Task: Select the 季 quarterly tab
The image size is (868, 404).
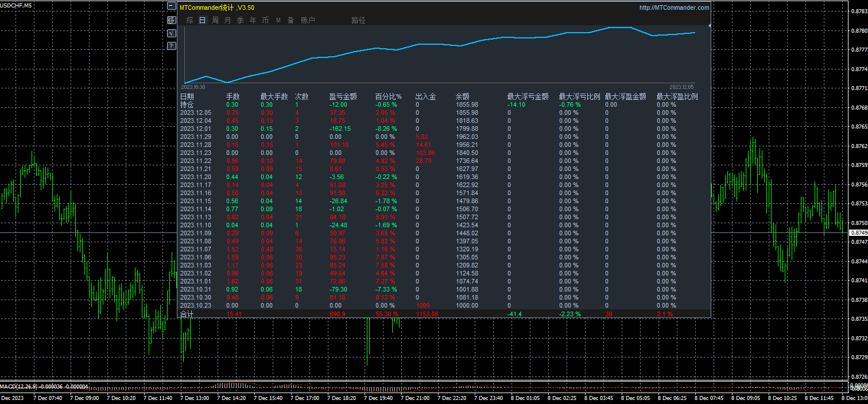Action: click(x=240, y=21)
